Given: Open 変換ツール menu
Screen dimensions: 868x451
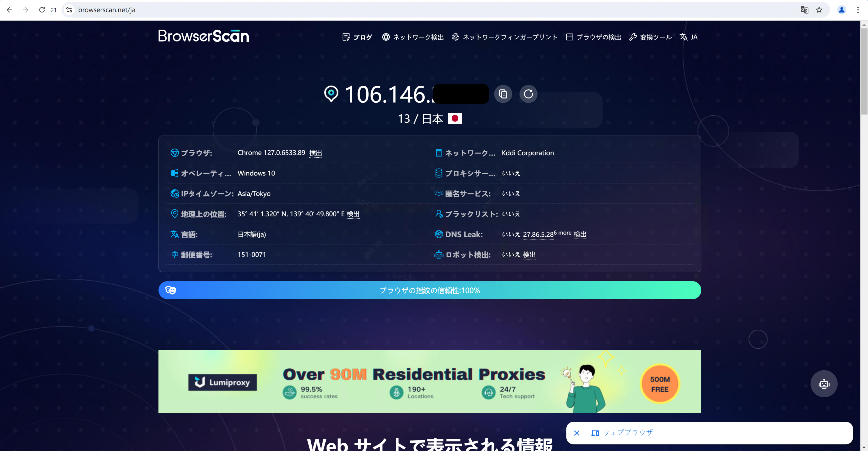Looking at the screenshot, I should tap(650, 37).
